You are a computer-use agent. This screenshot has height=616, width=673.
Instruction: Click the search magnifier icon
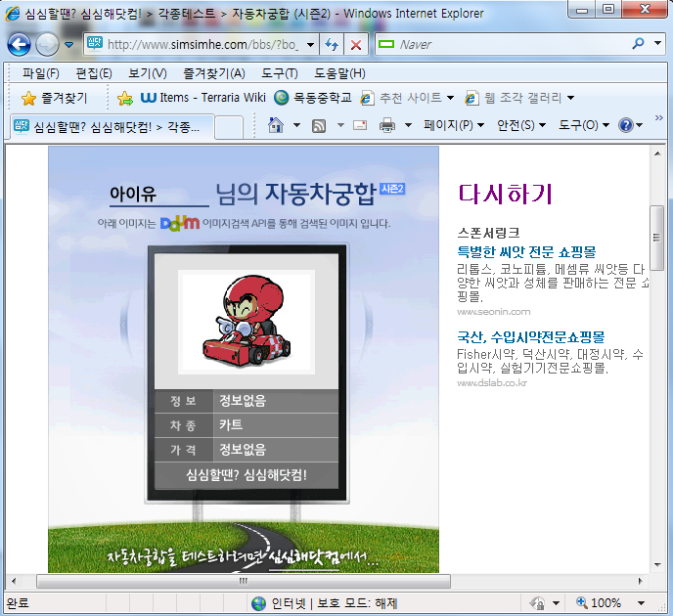coord(640,44)
